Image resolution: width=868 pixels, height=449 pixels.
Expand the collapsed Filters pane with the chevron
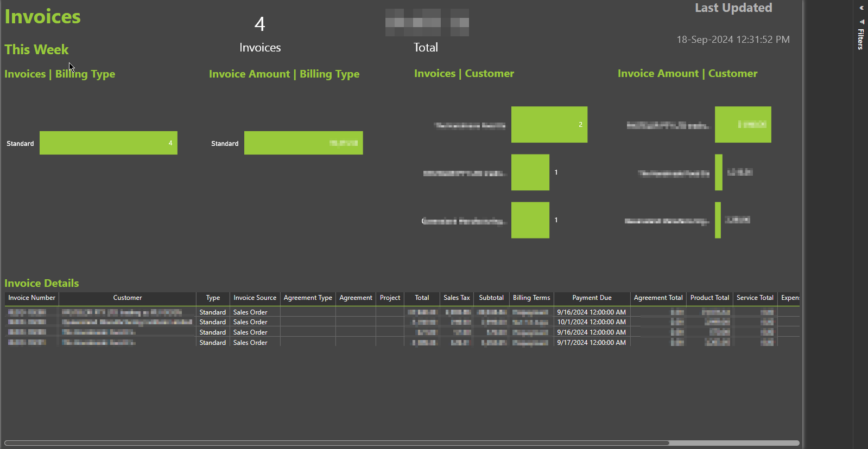click(x=861, y=8)
